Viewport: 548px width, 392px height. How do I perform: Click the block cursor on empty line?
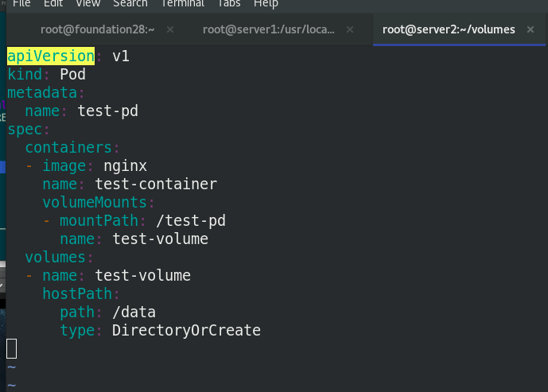tap(12, 349)
